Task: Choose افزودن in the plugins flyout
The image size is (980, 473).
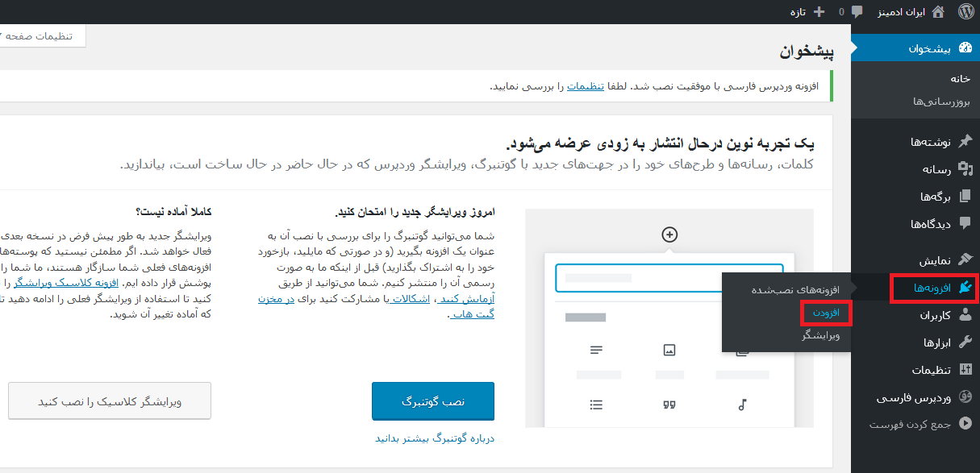Action: (x=825, y=313)
